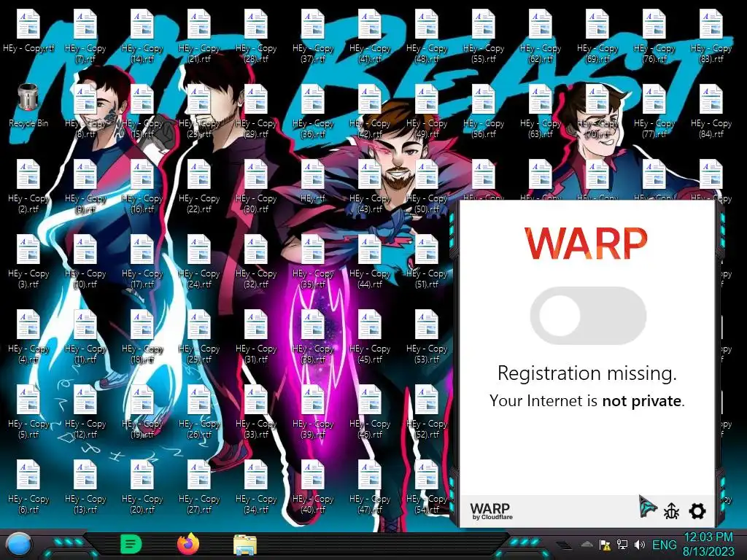Select HEy - Copy (29).rtf file

(x=256, y=111)
